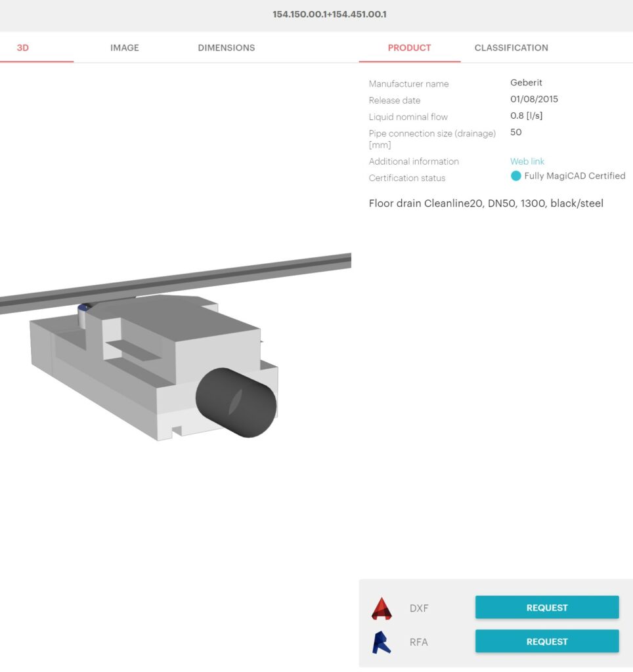Switch to the 3D view tab
The width and height of the screenshot is (633, 672).
23,47
